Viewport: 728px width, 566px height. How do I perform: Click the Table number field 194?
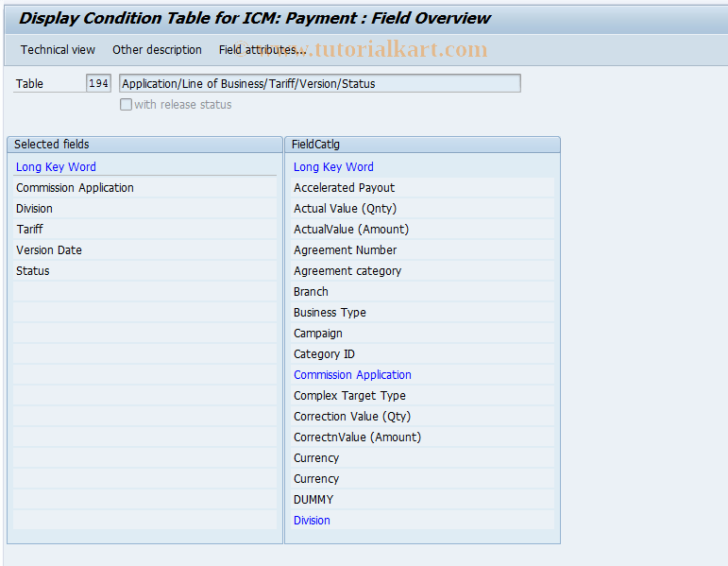click(98, 84)
